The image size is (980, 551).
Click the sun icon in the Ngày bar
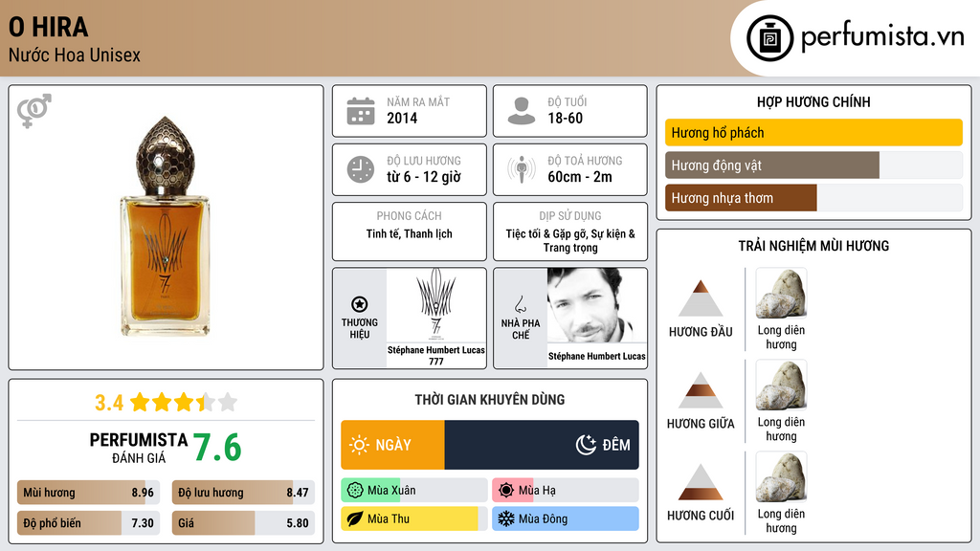tap(359, 445)
